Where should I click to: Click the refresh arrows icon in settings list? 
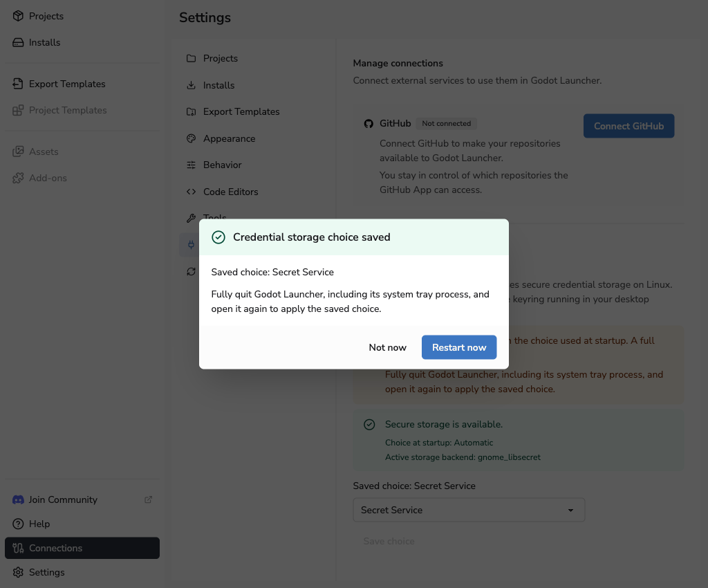tap(191, 271)
